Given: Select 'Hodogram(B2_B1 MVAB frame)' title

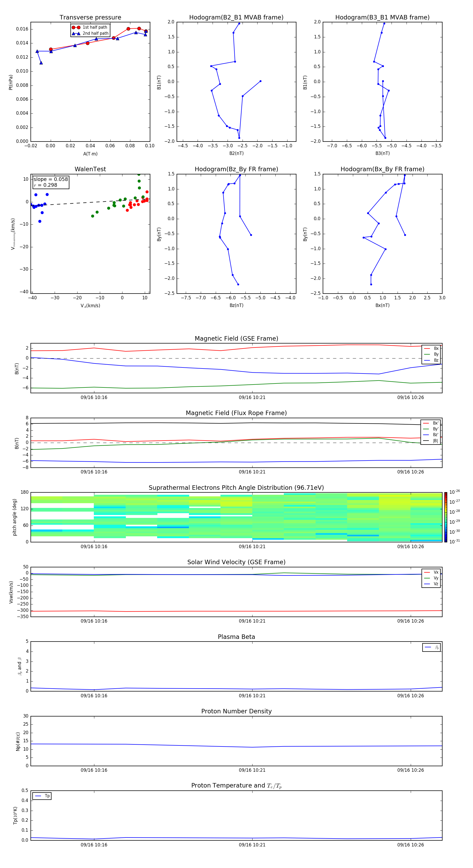Looking at the screenshot, I should [x=236, y=17].
